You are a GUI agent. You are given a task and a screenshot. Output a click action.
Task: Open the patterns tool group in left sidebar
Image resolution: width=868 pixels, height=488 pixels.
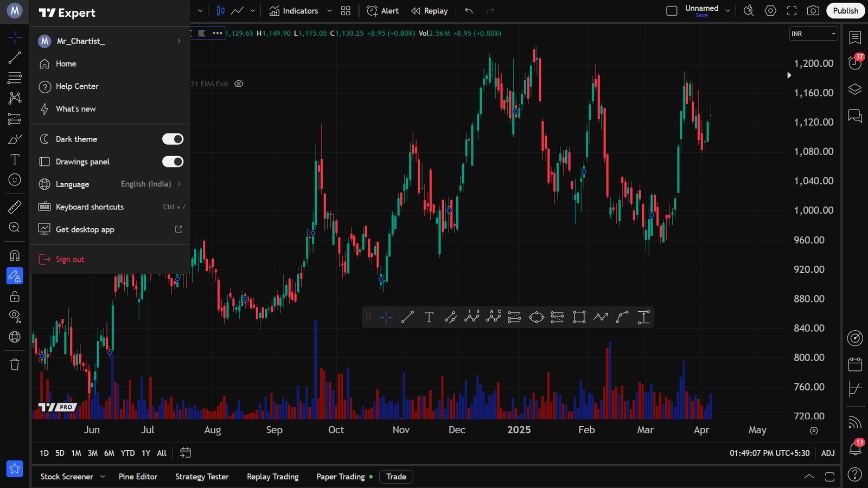tap(15, 98)
